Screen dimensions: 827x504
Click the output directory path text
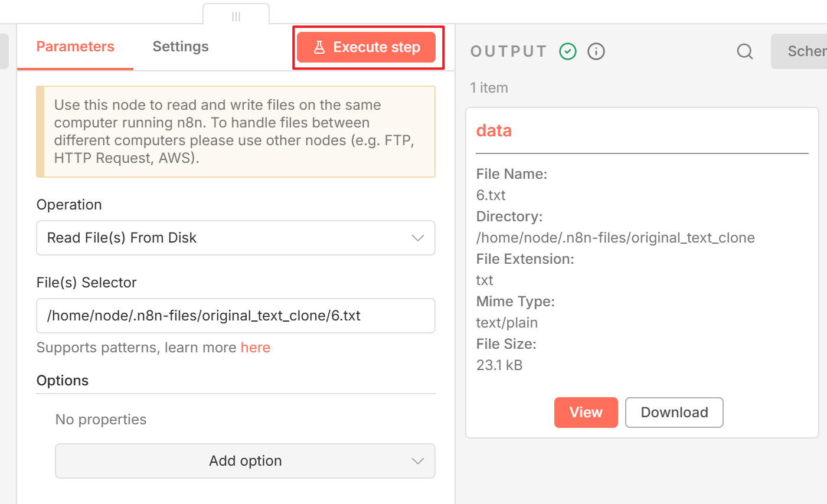click(x=615, y=238)
